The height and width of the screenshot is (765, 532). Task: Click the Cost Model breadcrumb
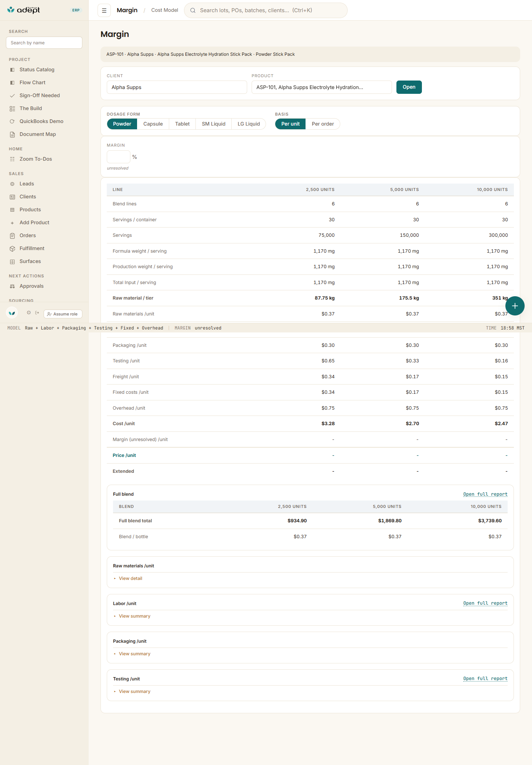click(165, 10)
